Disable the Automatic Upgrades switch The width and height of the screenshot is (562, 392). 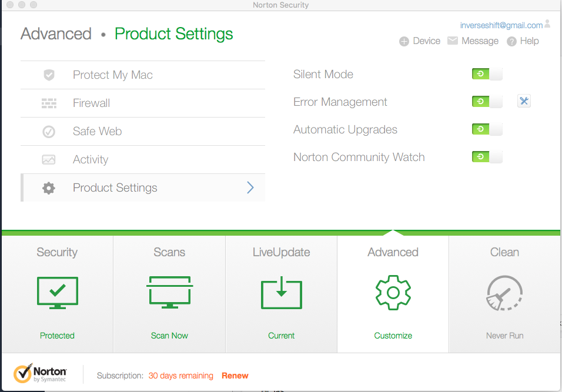[487, 129]
